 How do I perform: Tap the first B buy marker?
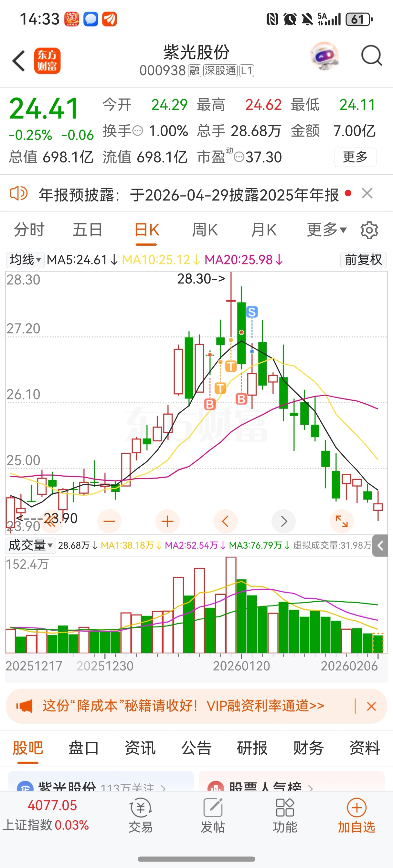tap(210, 404)
